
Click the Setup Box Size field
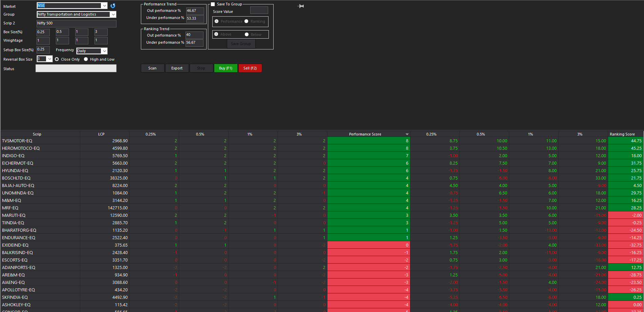pyautogui.click(x=43, y=49)
